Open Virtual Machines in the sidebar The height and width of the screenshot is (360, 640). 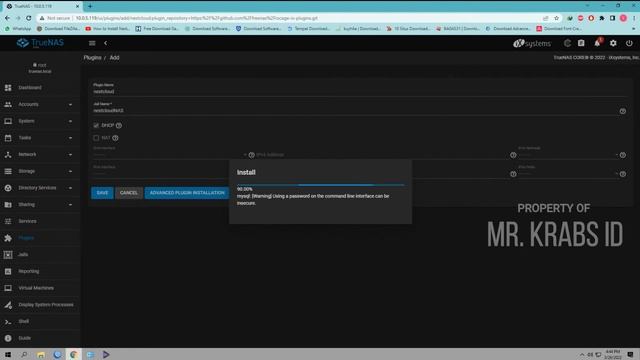(x=40, y=288)
